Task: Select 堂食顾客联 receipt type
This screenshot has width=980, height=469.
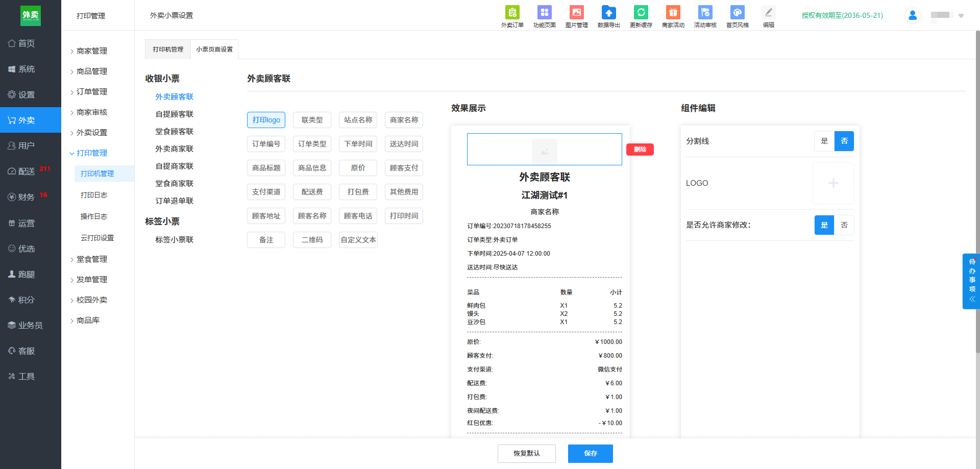Action: pos(175,132)
